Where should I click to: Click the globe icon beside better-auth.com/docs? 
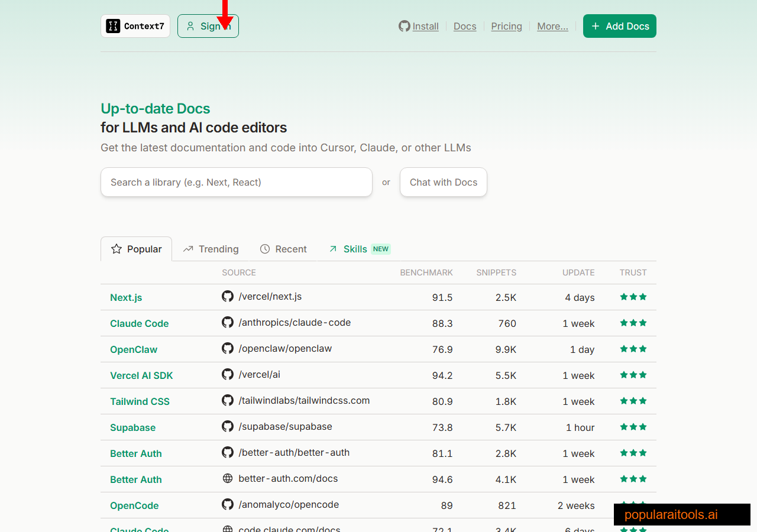tap(228, 478)
